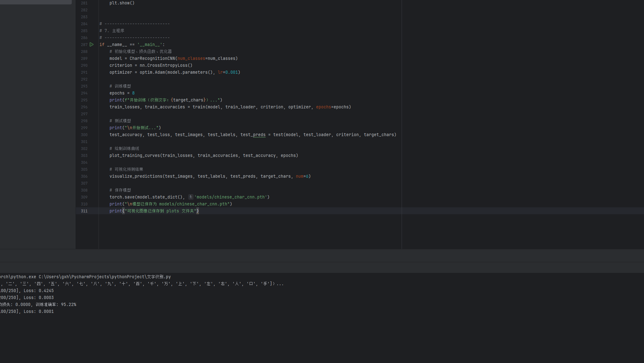
Task: Click the console line showing 训练准确率: 95.22%
Action: 38,304
